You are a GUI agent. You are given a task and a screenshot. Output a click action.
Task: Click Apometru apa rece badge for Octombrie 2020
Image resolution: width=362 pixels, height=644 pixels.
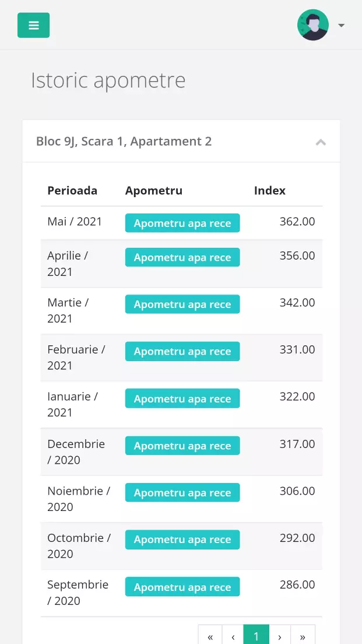(x=182, y=540)
